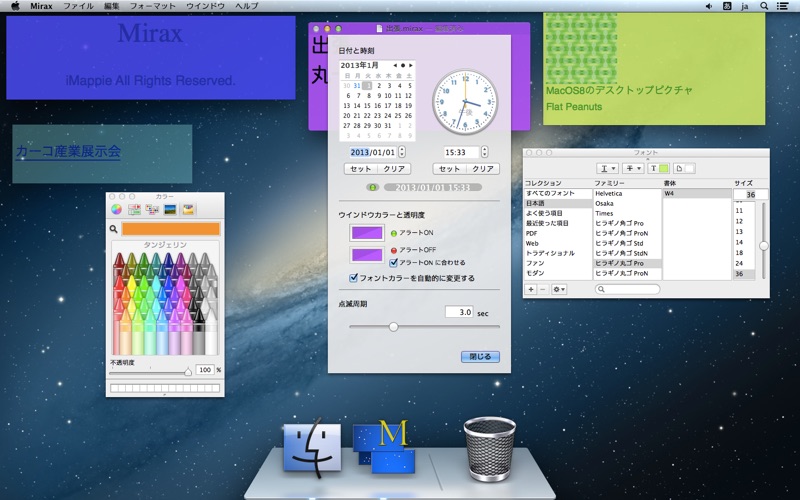Open image palettes tab in the カラー panel
This screenshot has height=500, width=800.
(170, 209)
